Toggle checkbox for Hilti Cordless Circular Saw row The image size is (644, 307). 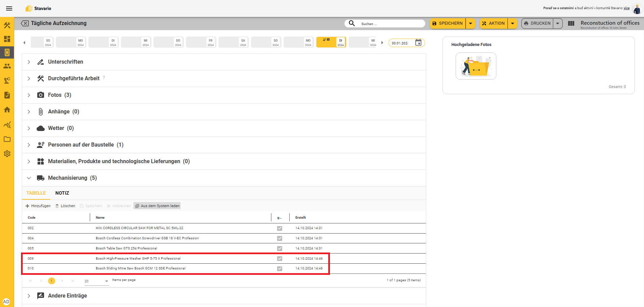click(x=279, y=228)
